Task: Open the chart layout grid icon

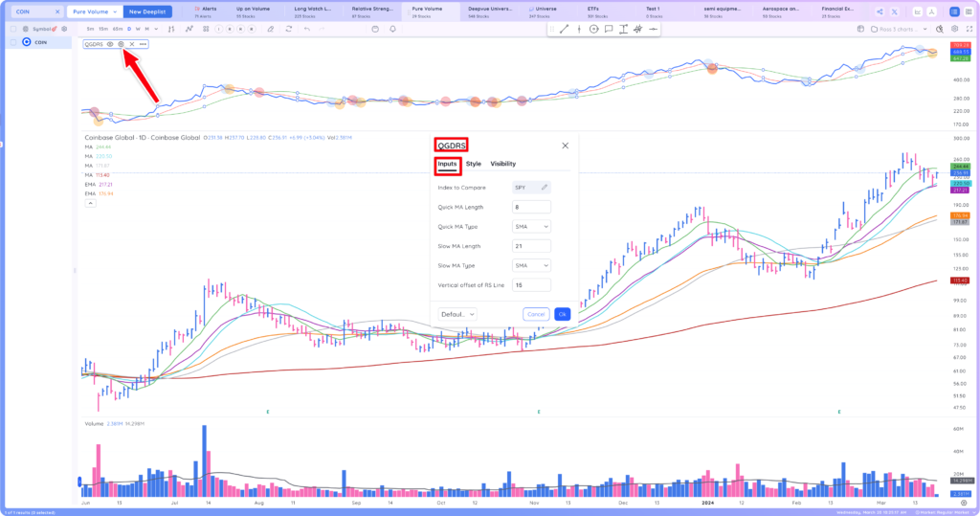Action: (x=206, y=29)
